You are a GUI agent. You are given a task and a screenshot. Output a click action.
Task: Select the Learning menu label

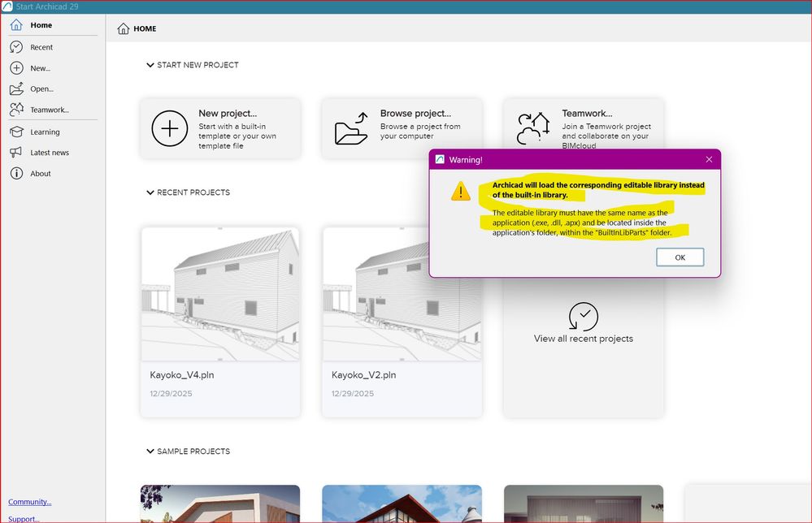point(45,132)
